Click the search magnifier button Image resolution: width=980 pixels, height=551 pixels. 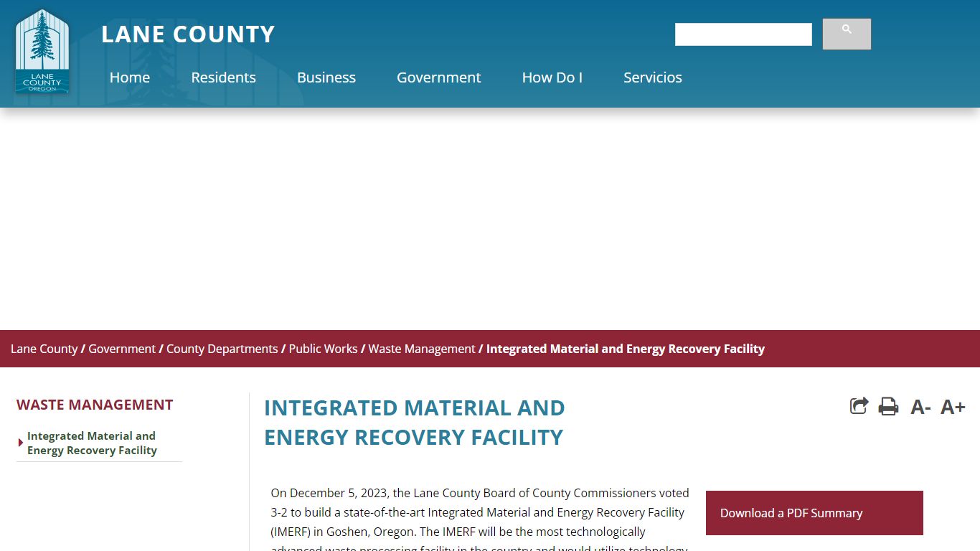[x=847, y=34]
